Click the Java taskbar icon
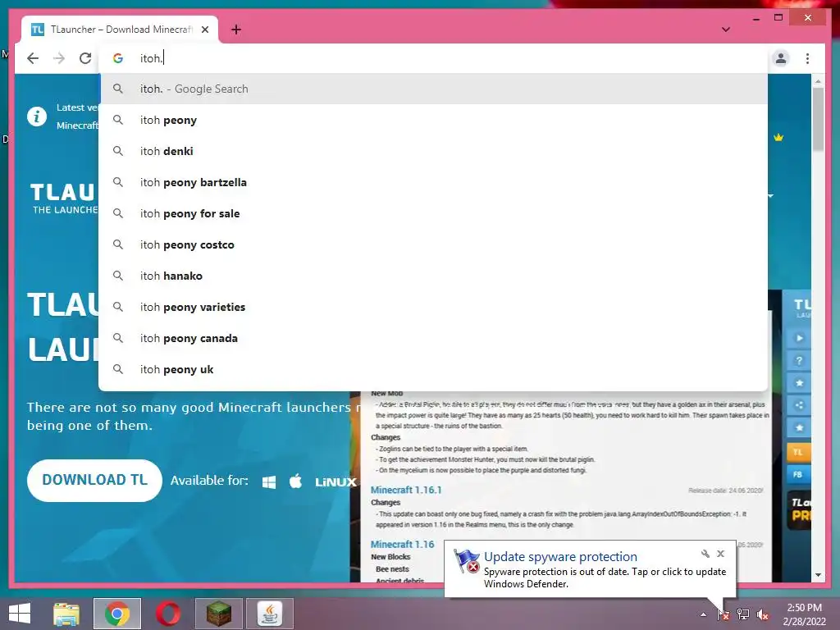Screen dimensions: 840x630 269,614
